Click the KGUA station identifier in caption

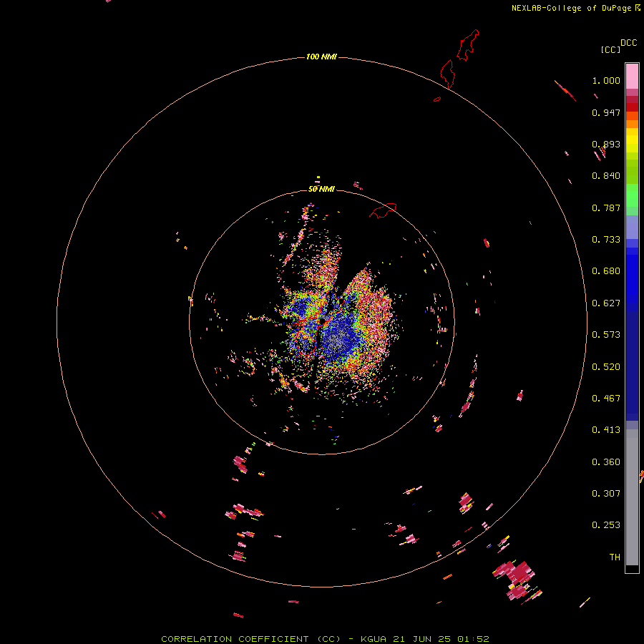[374, 639]
